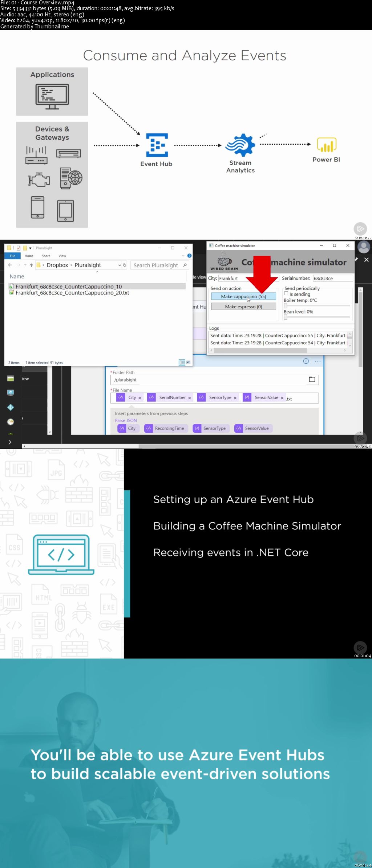Image resolution: width=372 pixels, height=868 pixels.
Task: Open the Explorer recent locations dropdown
Action: [x=25, y=265]
